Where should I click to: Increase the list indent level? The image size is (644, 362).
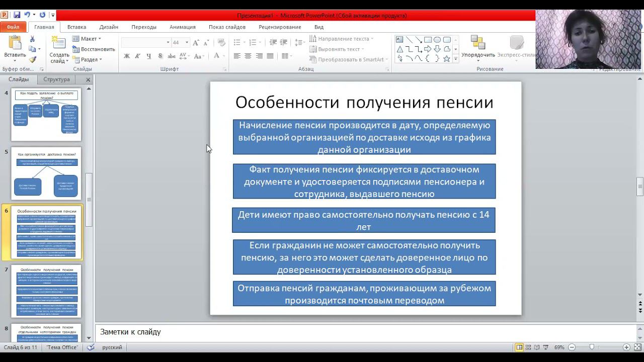(x=283, y=42)
